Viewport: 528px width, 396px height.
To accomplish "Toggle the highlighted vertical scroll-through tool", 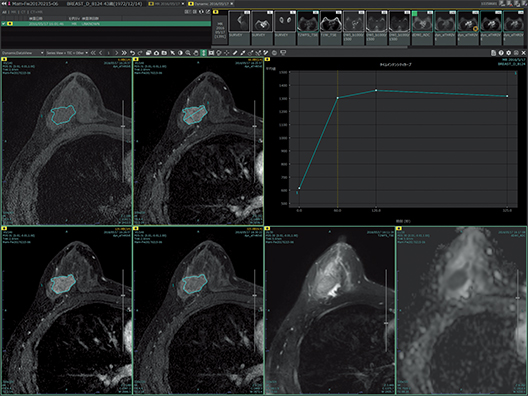I will 203,53.
